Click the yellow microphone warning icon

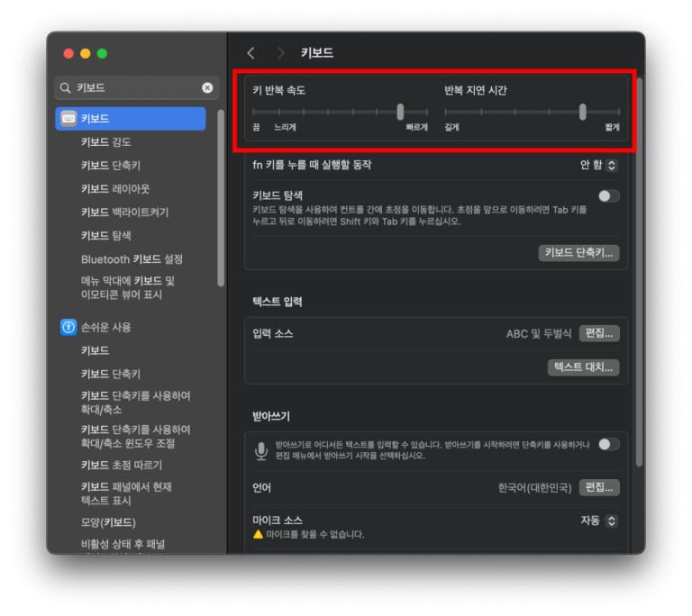(259, 535)
